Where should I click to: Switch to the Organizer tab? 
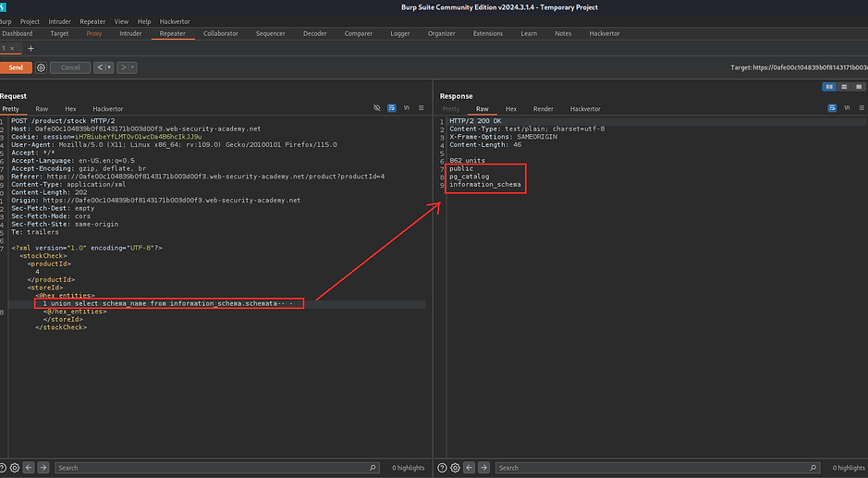[x=441, y=34]
